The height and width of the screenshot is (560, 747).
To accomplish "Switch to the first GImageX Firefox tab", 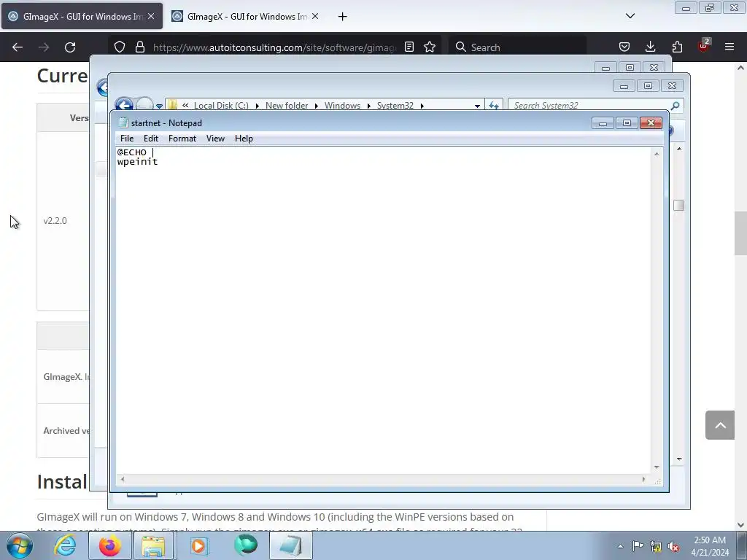I will click(x=82, y=16).
